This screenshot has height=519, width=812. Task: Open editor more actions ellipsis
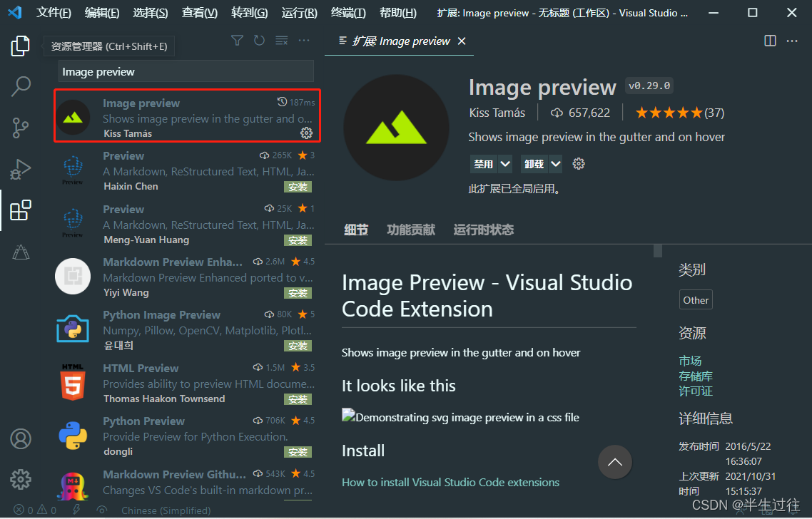click(x=792, y=41)
